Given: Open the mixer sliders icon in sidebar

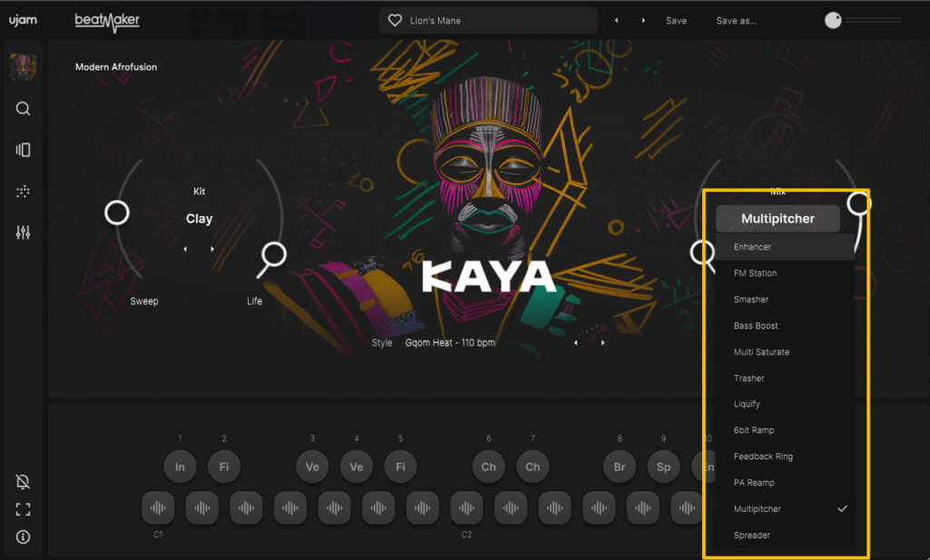Looking at the screenshot, I should tap(24, 232).
